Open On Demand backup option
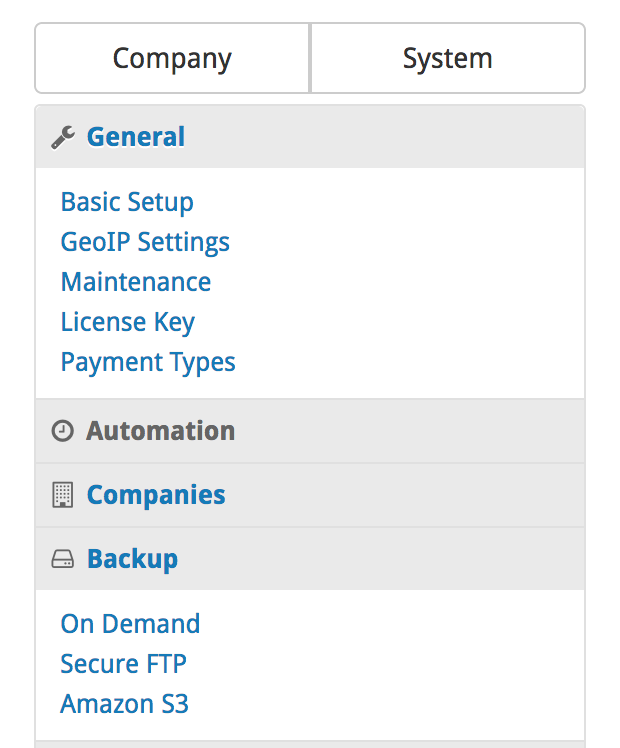620x748 pixels. (x=130, y=624)
